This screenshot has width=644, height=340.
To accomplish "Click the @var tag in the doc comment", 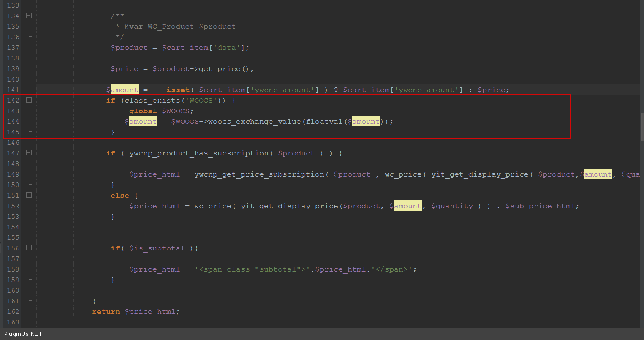I will (134, 27).
